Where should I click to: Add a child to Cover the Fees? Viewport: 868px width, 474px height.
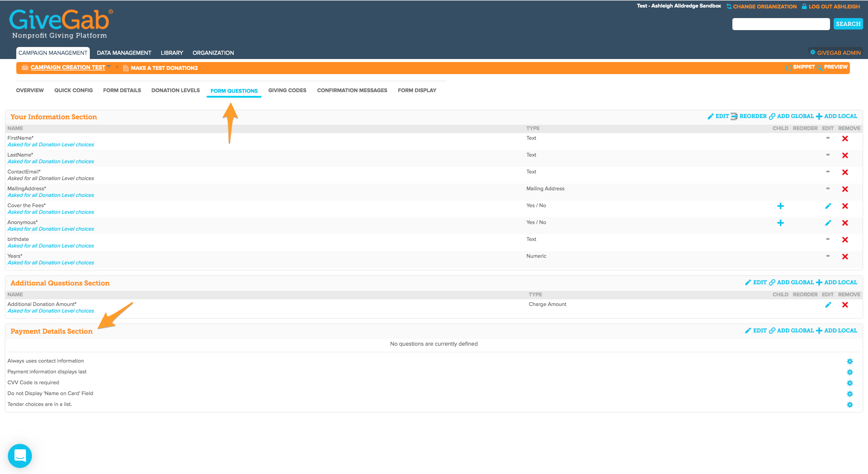(x=780, y=206)
